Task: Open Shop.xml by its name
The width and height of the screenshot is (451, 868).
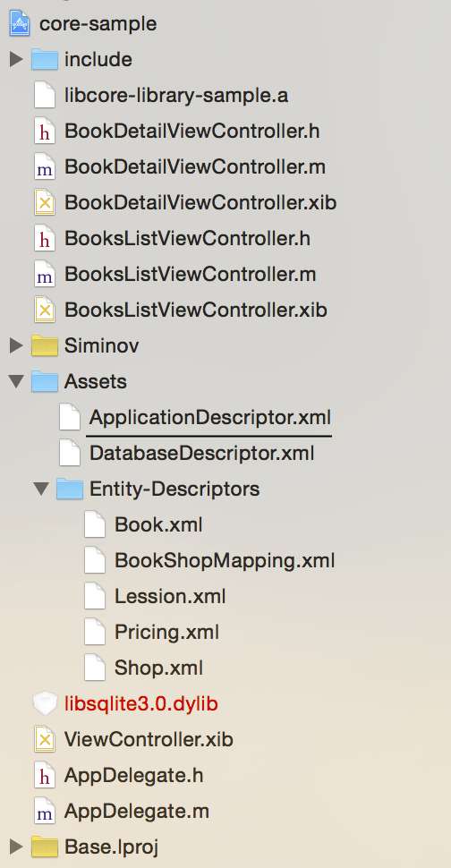Action: point(158,668)
